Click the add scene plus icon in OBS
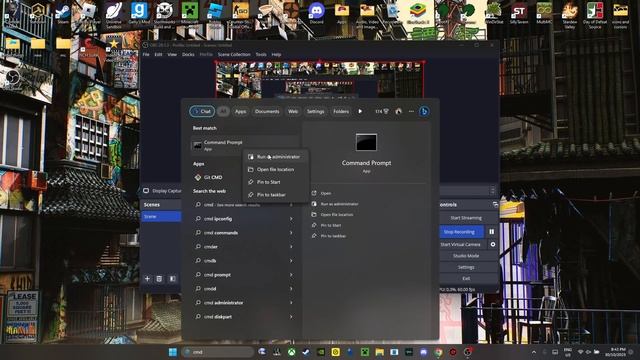Viewport: 640px width, 360px height. coord(147,279)
